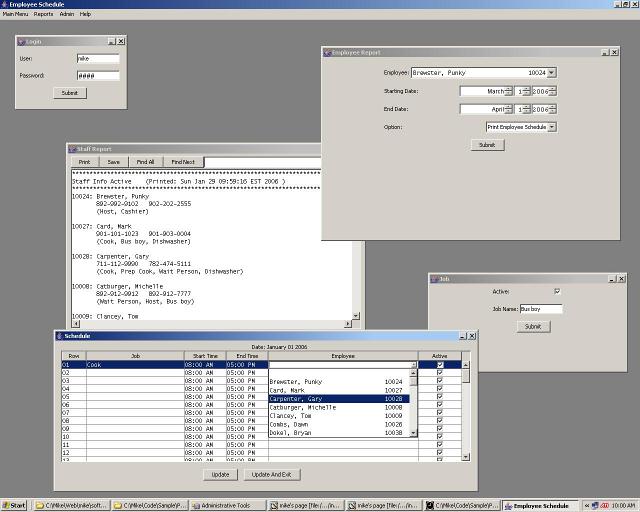Screen dimensions: 640x512
Task: Submit the Employee Report form
Action: pyautogui.click(x=487, y=145)
